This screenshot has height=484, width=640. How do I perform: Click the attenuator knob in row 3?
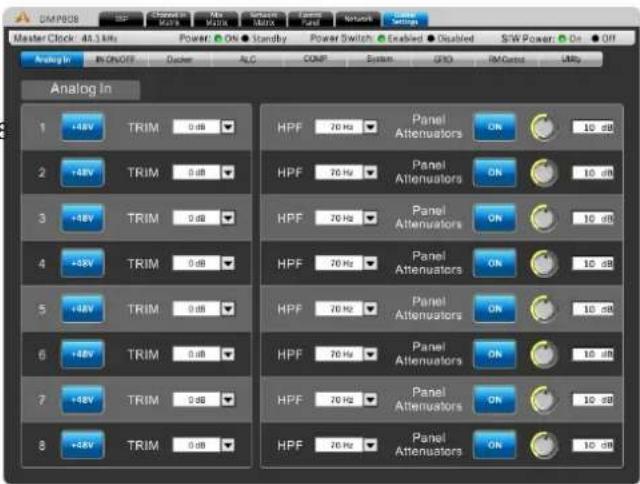click(544, 218)
